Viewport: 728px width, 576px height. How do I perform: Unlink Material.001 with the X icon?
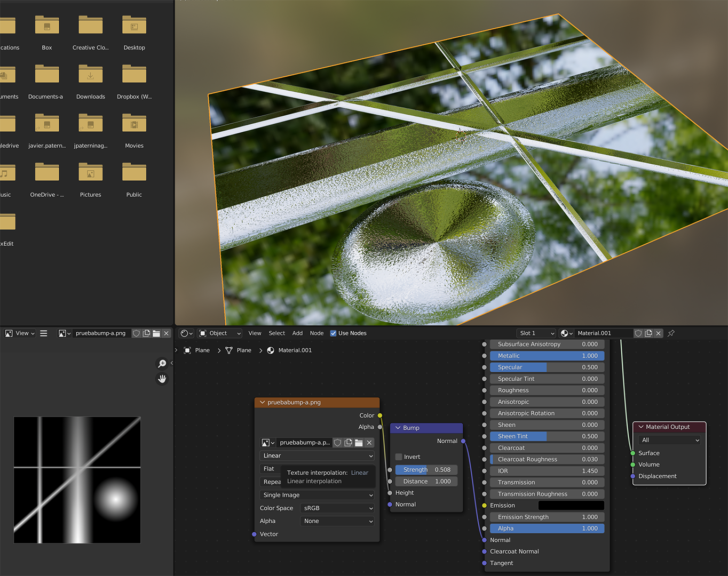(659, 333)
